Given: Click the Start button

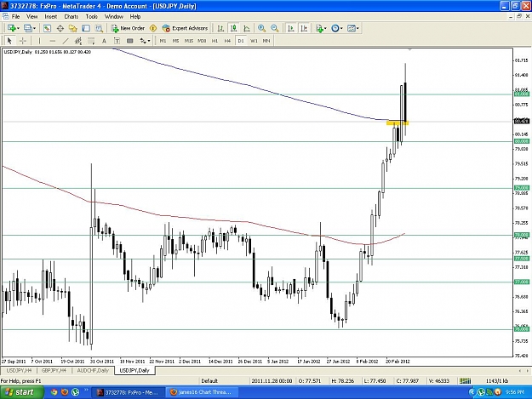Looking at the screenshot, I should [x=21, y=392].
